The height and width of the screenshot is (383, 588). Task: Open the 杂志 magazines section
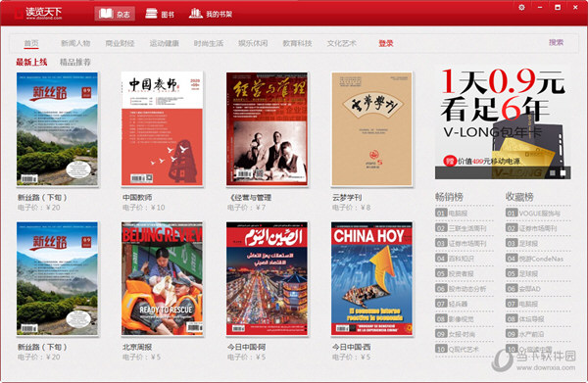point(115,14)
